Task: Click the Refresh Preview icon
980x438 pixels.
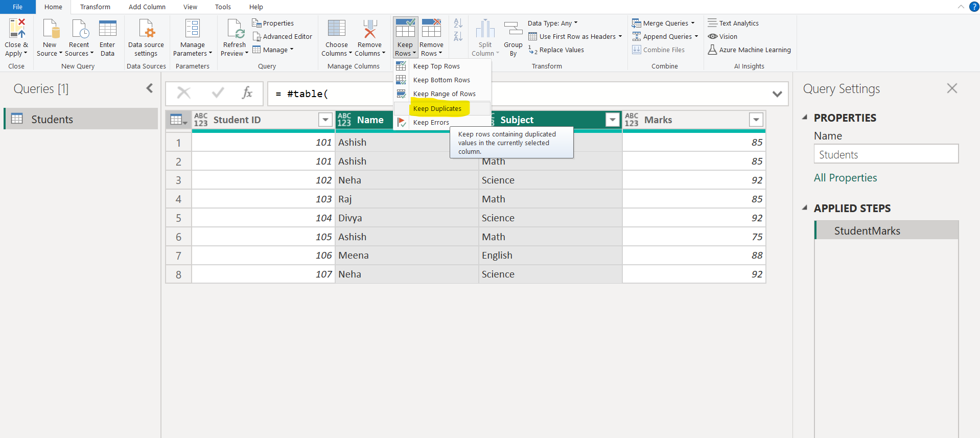Action: click(235, 29)
